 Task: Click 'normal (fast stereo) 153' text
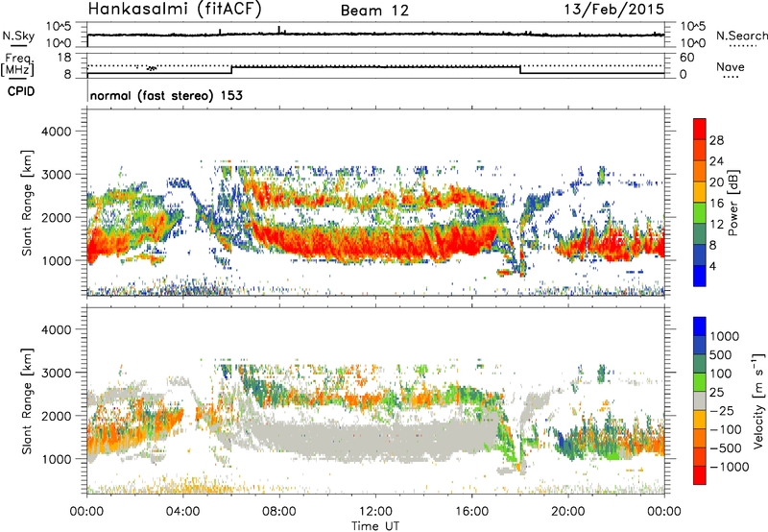click(166, 95)
